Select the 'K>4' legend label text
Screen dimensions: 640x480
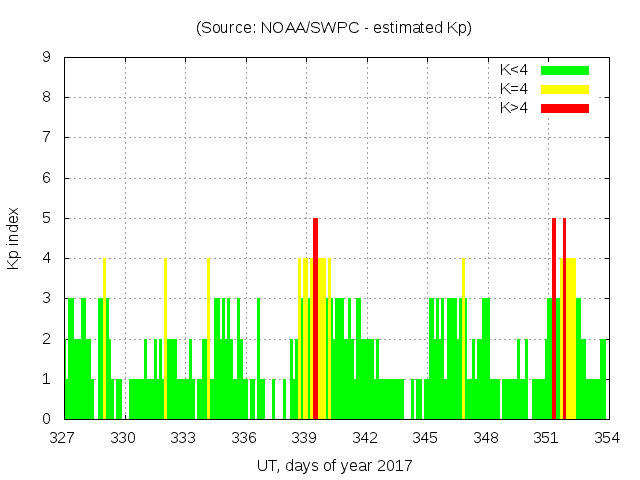pos(514,108)
